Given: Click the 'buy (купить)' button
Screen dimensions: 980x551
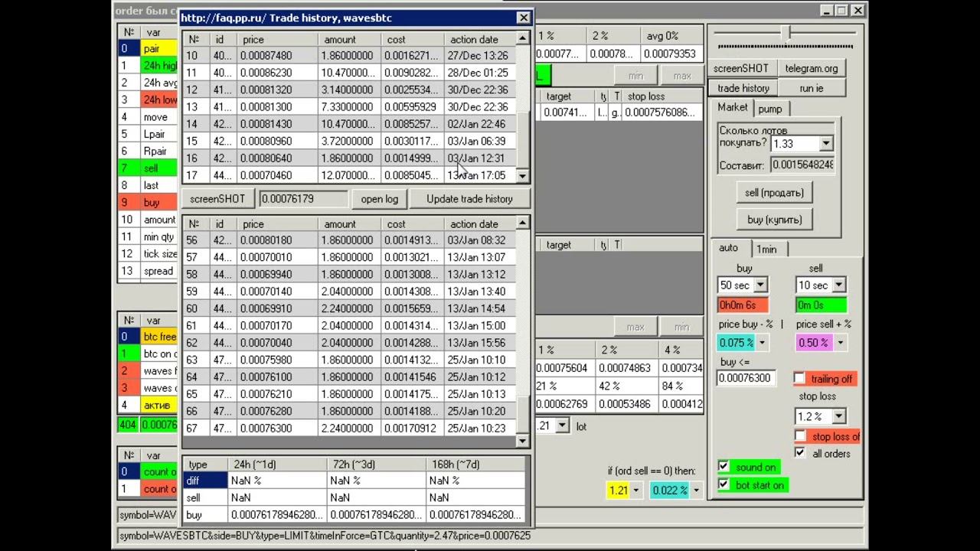Looking at the screenshot, I should [774, 220].
